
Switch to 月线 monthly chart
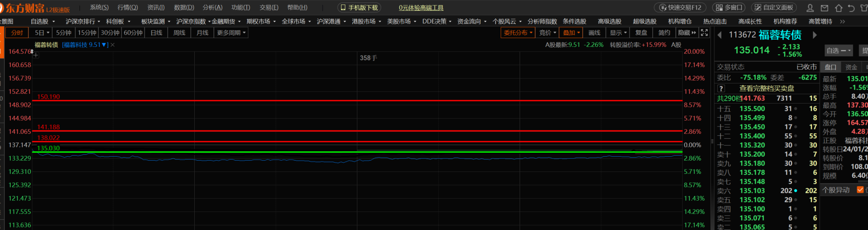(x=202, y=33)
